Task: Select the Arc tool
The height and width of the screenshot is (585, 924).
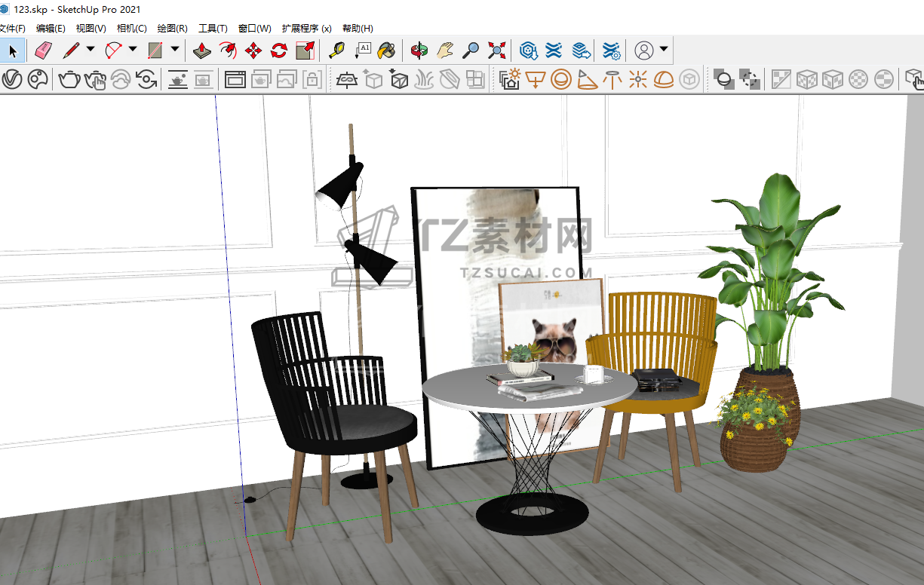Action: (x=114, y=51)
